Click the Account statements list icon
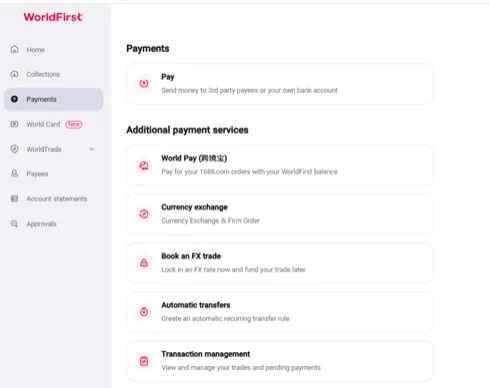The height and width of the screenshot is (388, 490). coord(14,199)
